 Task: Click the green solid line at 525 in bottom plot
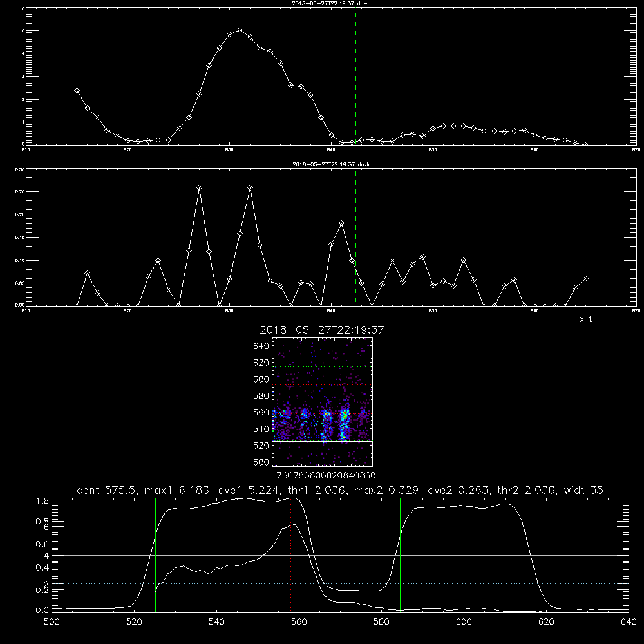click(155, 554)
